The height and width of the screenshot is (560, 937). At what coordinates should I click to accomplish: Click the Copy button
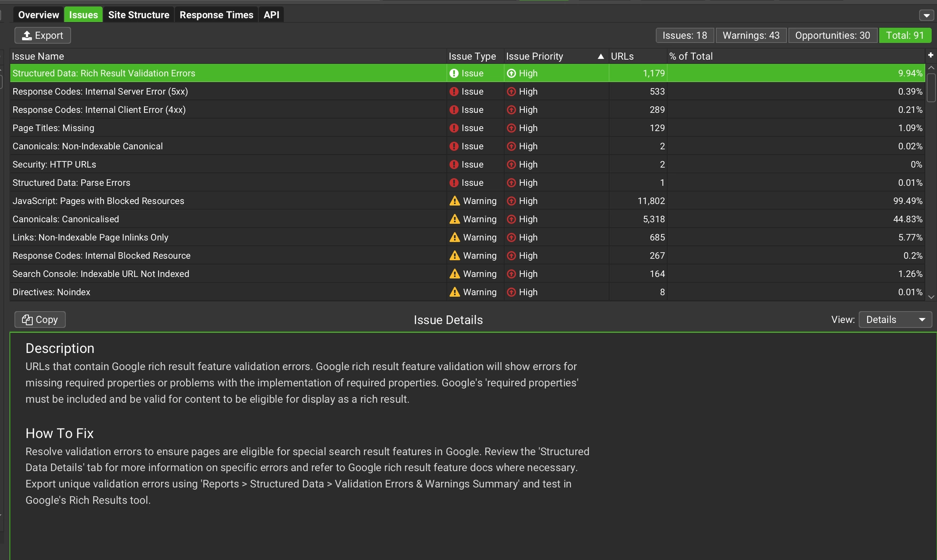tap(40, 319)
